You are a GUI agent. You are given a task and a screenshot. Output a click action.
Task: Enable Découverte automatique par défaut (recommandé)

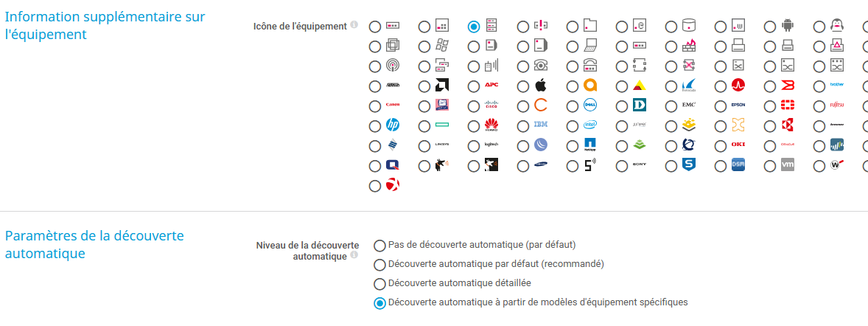pos(380,264)
